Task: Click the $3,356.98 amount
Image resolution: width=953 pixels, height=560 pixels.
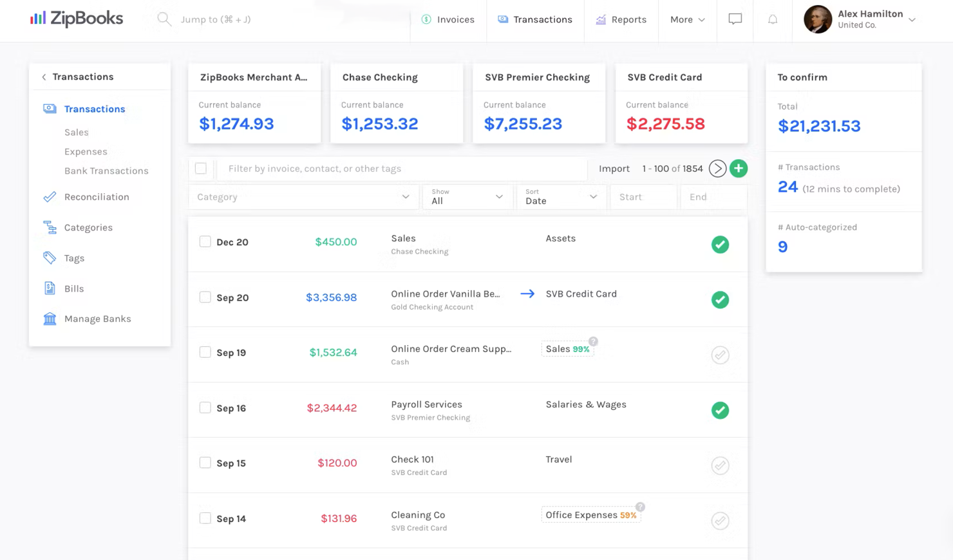Action: [331, 297]
